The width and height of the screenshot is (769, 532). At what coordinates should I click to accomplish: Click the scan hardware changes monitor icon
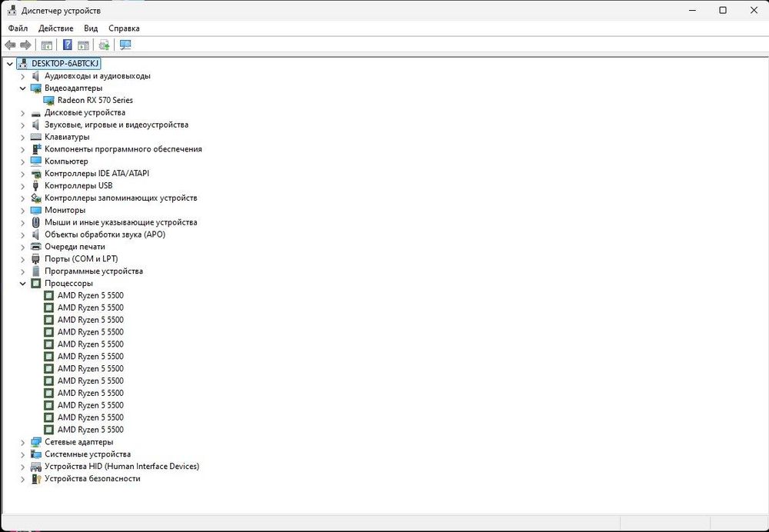(x=125, y=45)
